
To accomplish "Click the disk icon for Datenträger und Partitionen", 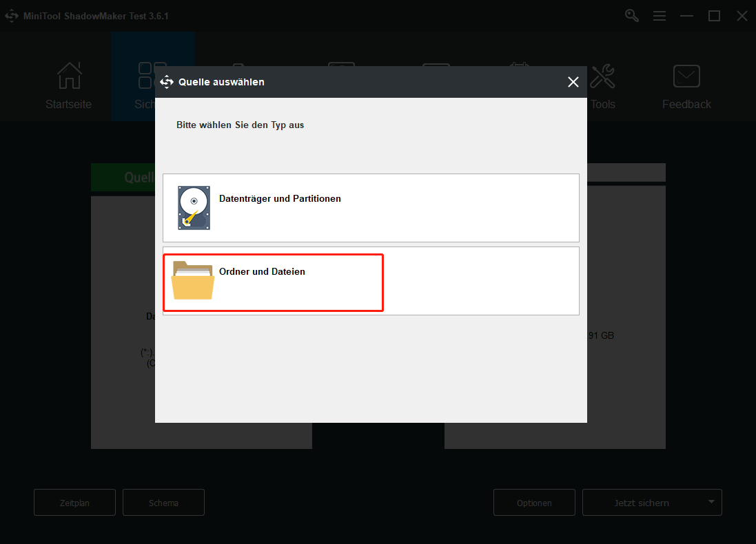I will pos(193,207).
